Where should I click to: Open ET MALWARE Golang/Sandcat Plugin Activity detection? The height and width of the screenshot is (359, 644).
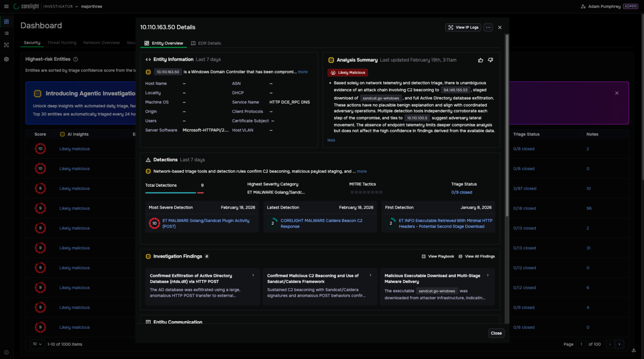point(206,224)
